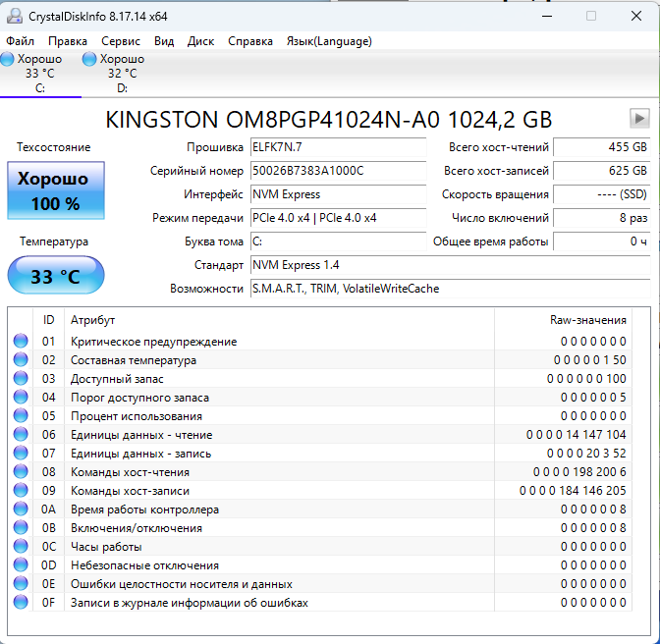The image size is (660, 644).
Task: Open the Язык(Language) menu
Action: coord(329,41)
